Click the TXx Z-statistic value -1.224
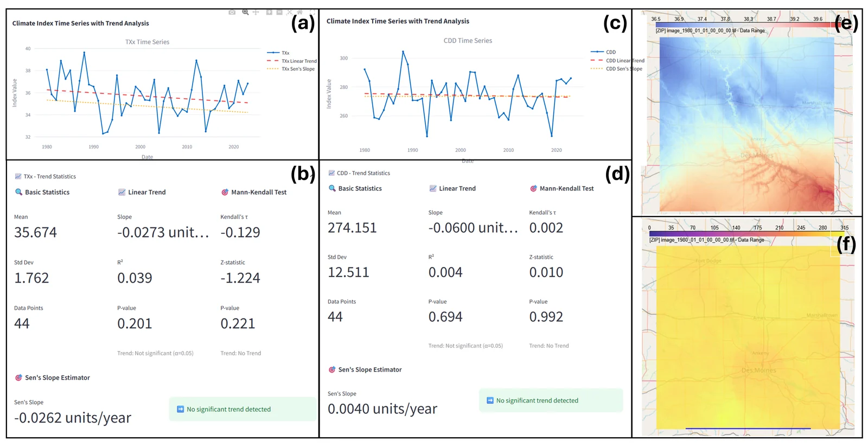Screen dimensions: 868x447 [x=240, y=278]
